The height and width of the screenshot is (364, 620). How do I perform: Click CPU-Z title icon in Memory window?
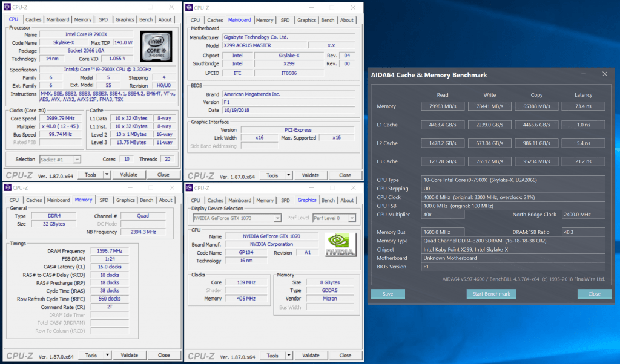(x=7, y=188)
